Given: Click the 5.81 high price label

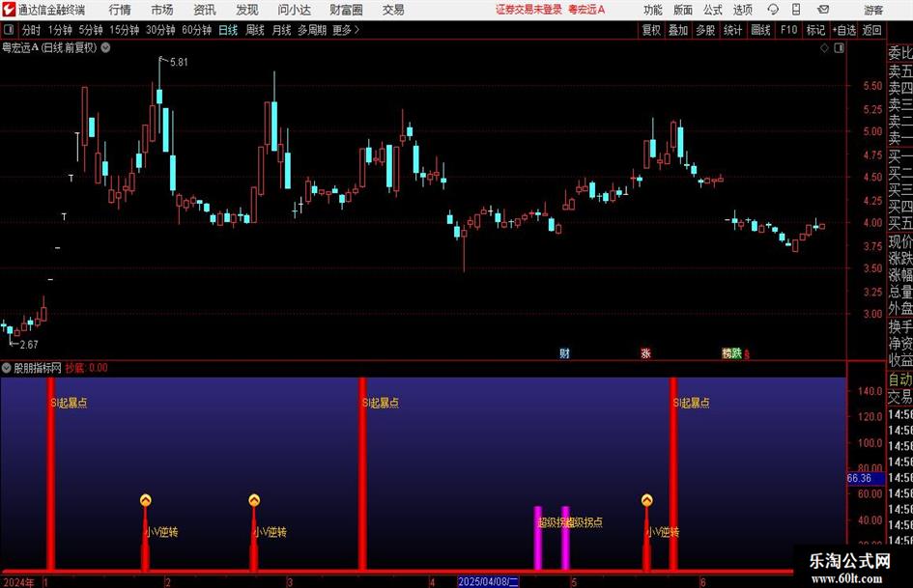Looking at the screenshot, I should pyautogui.click(x=179, y=62).
